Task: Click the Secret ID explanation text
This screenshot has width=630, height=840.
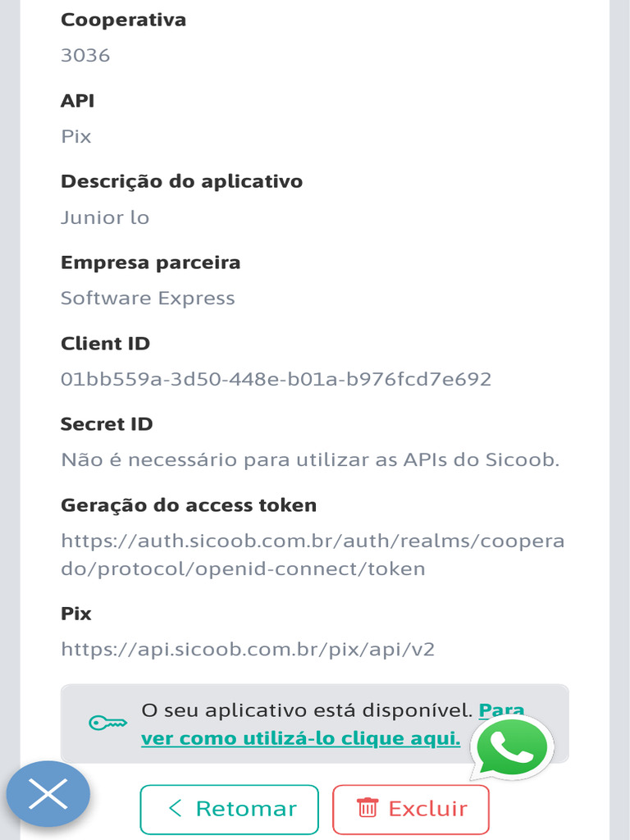Action: click(x=310, y=460)
